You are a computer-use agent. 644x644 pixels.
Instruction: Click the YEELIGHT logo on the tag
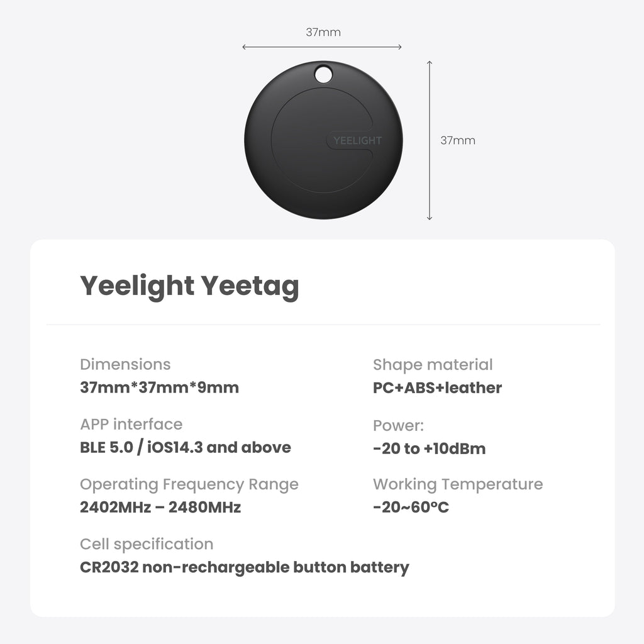tap(357, 140)
